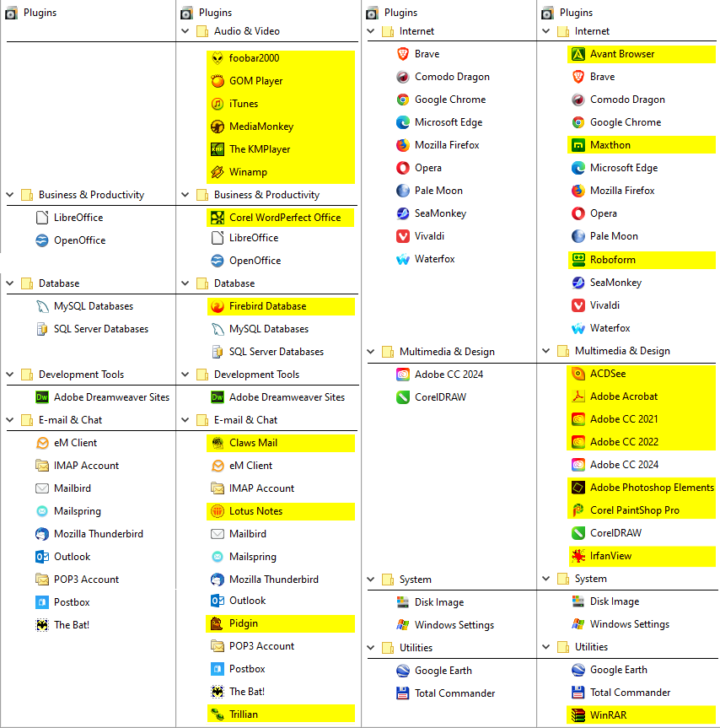The width and height of the screenshot is (720, 728).
Task: Select Outlook icon directly above Pidgin
Action: (218, 601)
